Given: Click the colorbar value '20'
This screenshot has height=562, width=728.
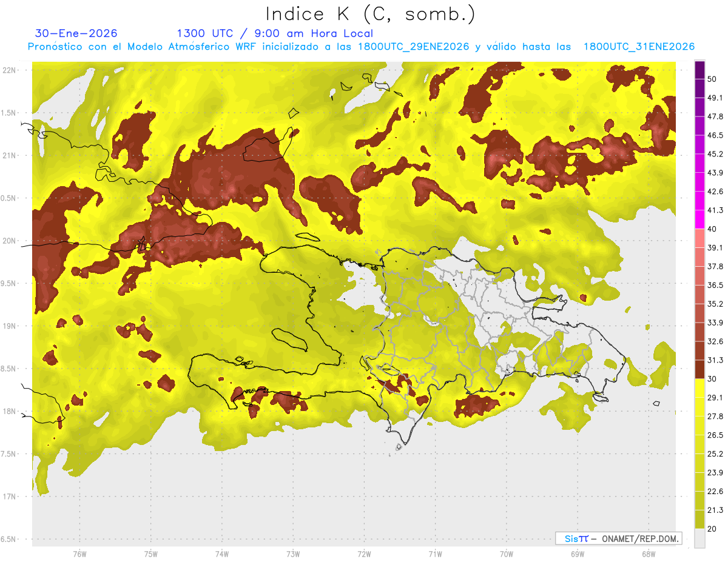Looking at the screenshot, I should coord(712,529).
